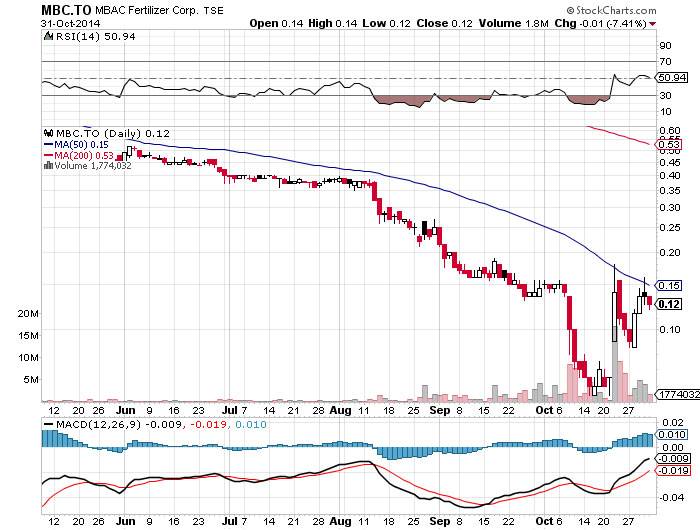
Task: Click the MACD(12,26,9) legend line icon
Action: 47,424
